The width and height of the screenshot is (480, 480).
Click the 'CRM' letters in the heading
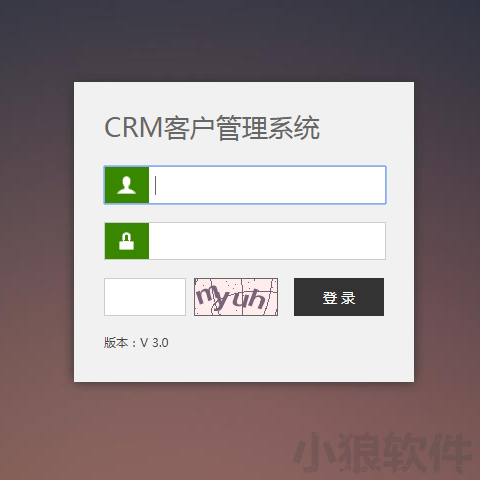[133, 128]
